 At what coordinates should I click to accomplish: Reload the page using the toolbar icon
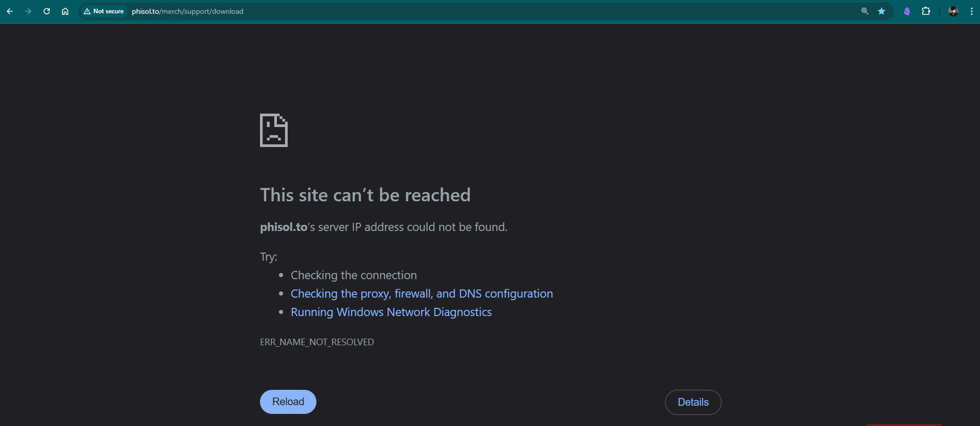point(46,11)
